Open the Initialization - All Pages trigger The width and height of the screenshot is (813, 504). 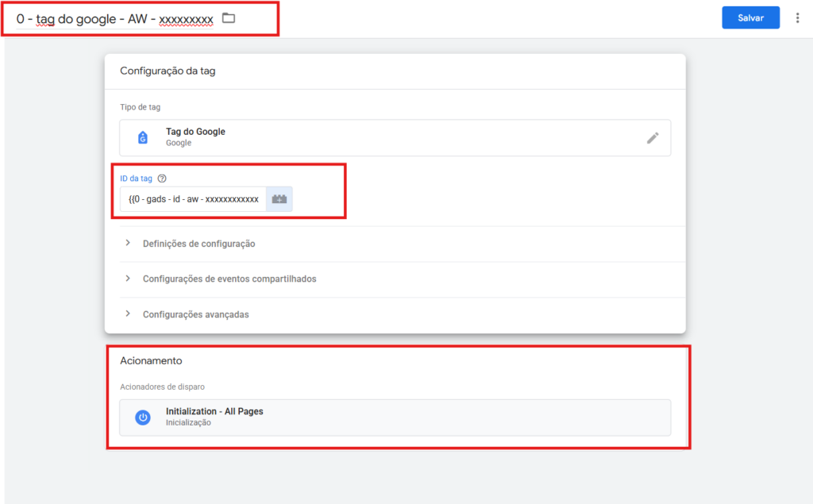[x=395, y=417]
